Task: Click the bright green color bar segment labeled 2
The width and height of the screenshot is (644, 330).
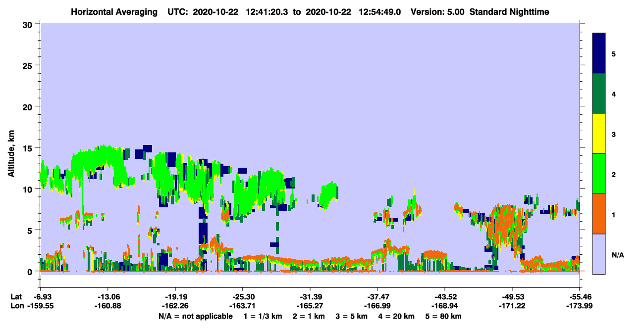Action: (599, 173)
